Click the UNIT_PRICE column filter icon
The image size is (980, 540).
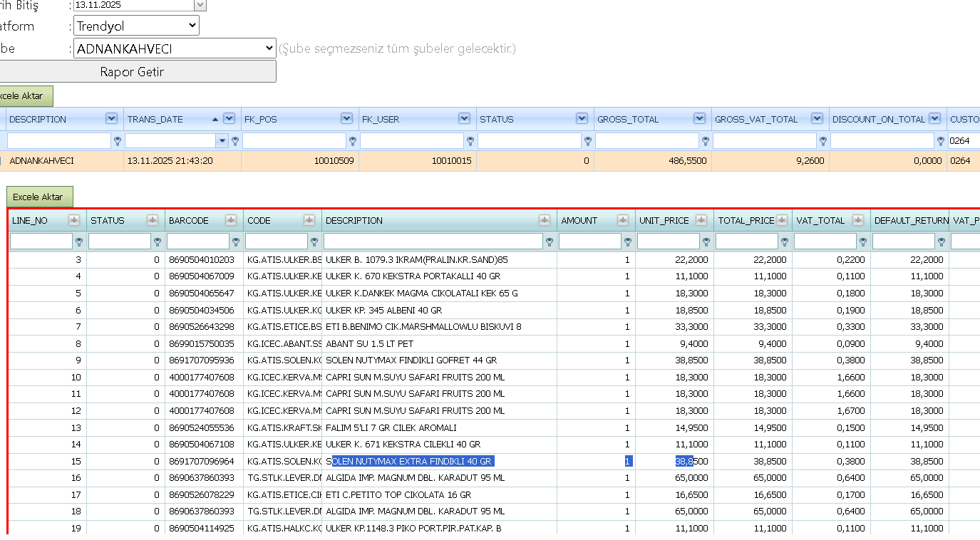click(706, 242)
